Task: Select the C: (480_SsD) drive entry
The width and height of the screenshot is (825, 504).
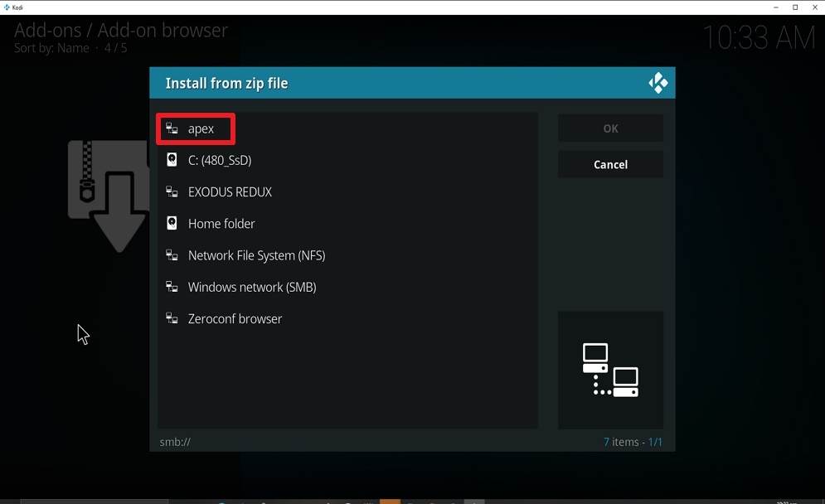Action: tap(347, 161)
